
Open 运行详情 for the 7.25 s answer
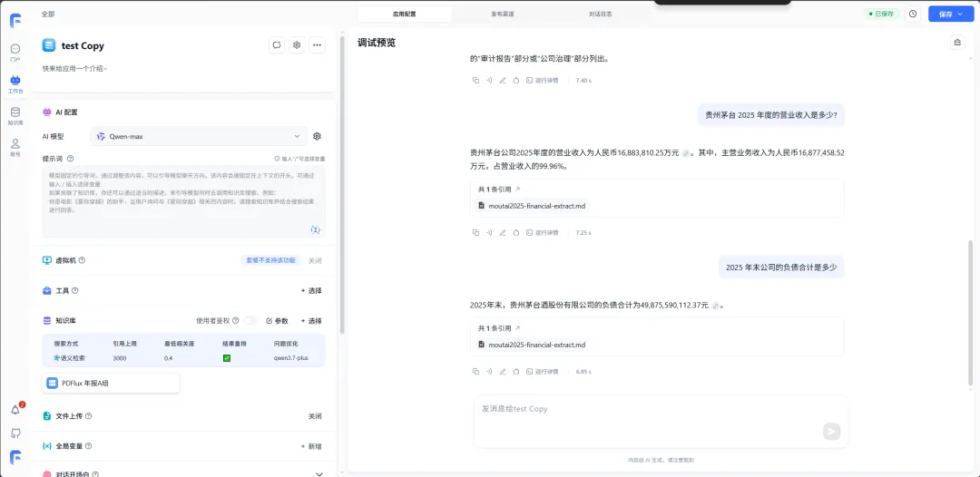tap(543, 232)
